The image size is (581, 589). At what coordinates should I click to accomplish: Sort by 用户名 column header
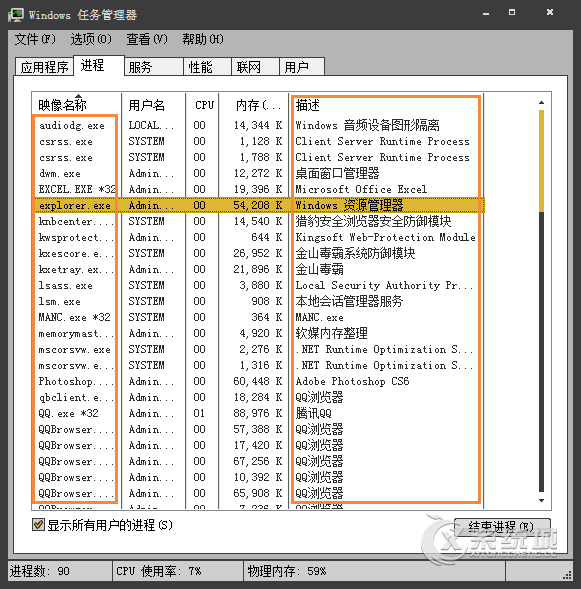coord(153,105)
